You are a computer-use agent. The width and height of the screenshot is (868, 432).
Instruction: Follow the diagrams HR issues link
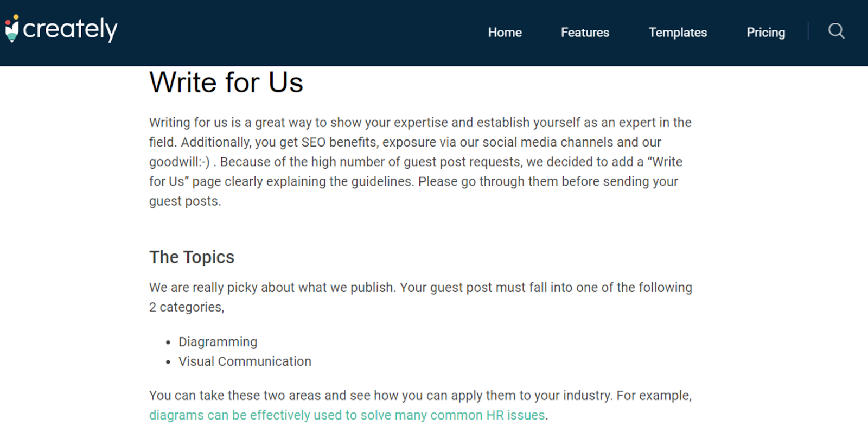point(347,415)
